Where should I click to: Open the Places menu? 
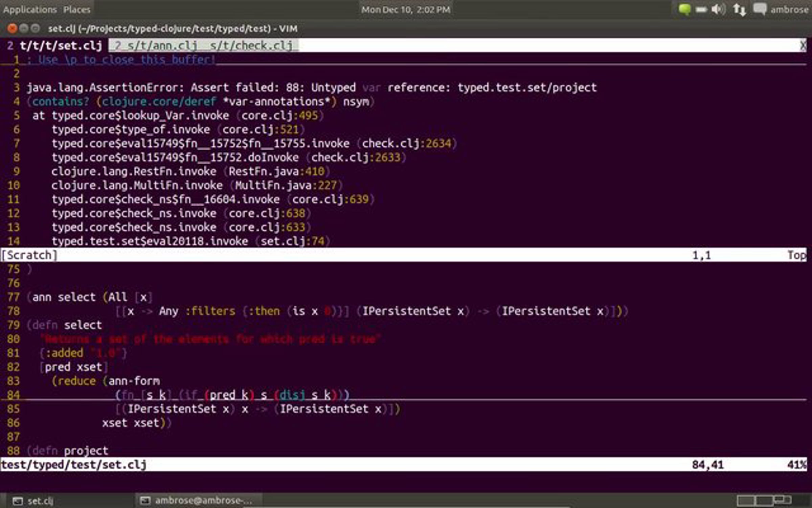[77, 9]
